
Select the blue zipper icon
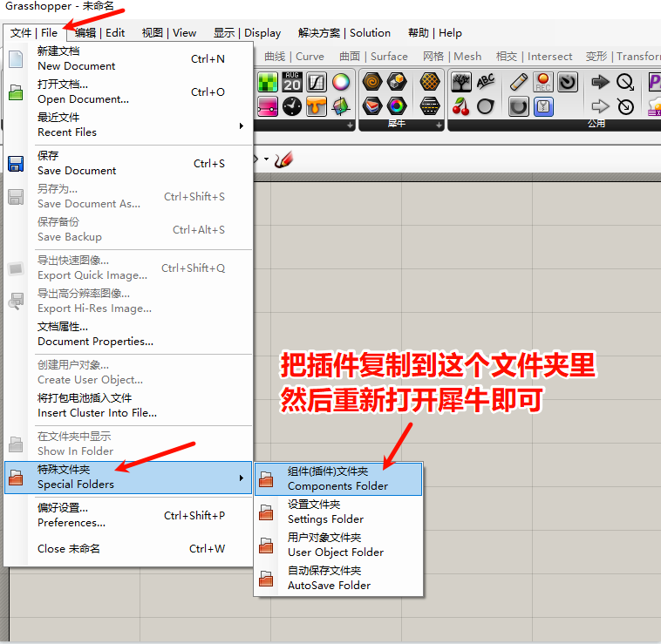click(543, 106)
